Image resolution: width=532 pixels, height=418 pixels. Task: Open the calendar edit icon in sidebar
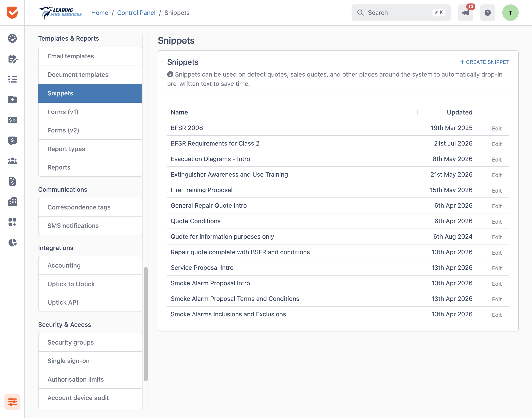click(x=12, y=59)
